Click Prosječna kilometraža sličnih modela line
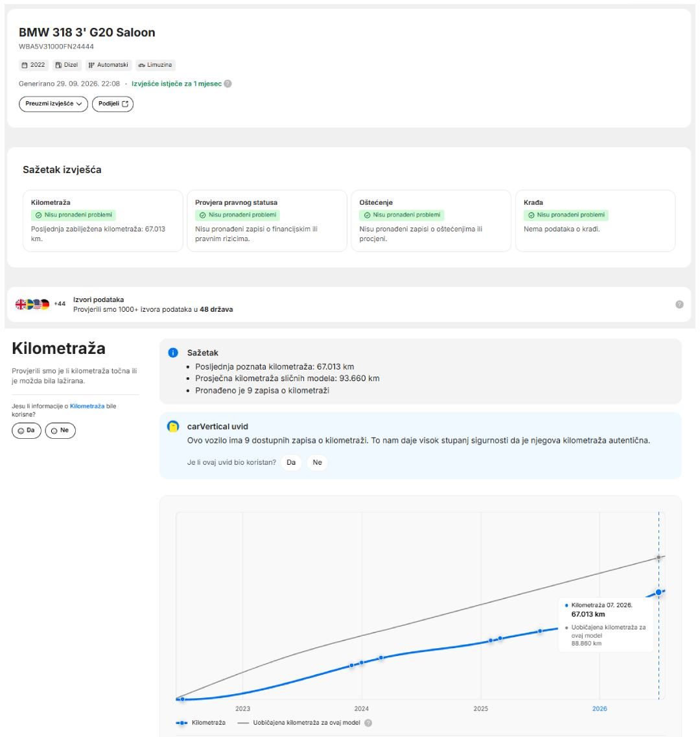This screenshot has width=700, height=737. (287, 379)
